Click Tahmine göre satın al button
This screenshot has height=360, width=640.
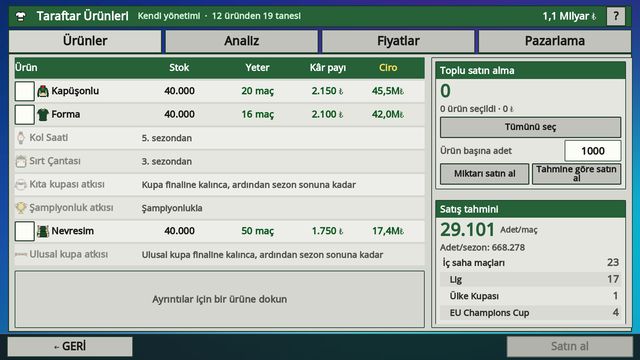click(576, 174)
